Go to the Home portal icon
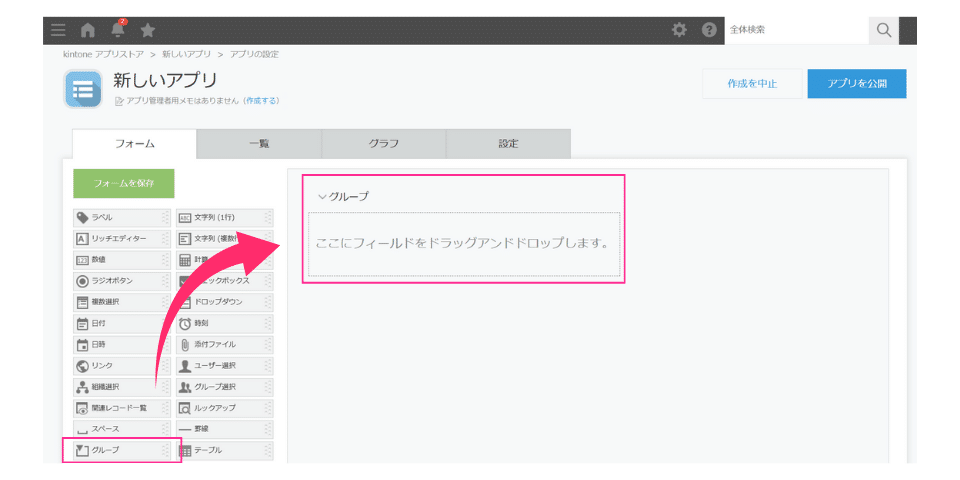 click(88, 30)
